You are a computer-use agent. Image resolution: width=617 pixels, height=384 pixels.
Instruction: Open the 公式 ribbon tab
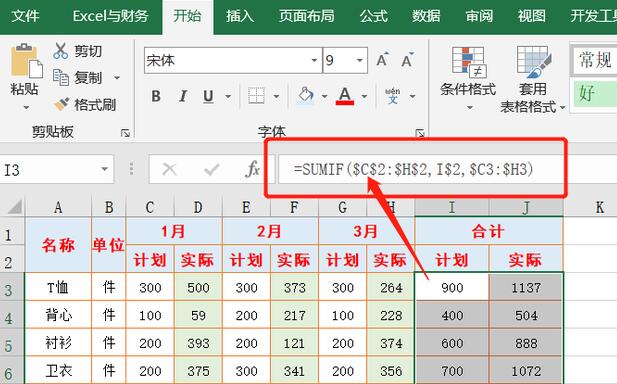tap(373, 16)
